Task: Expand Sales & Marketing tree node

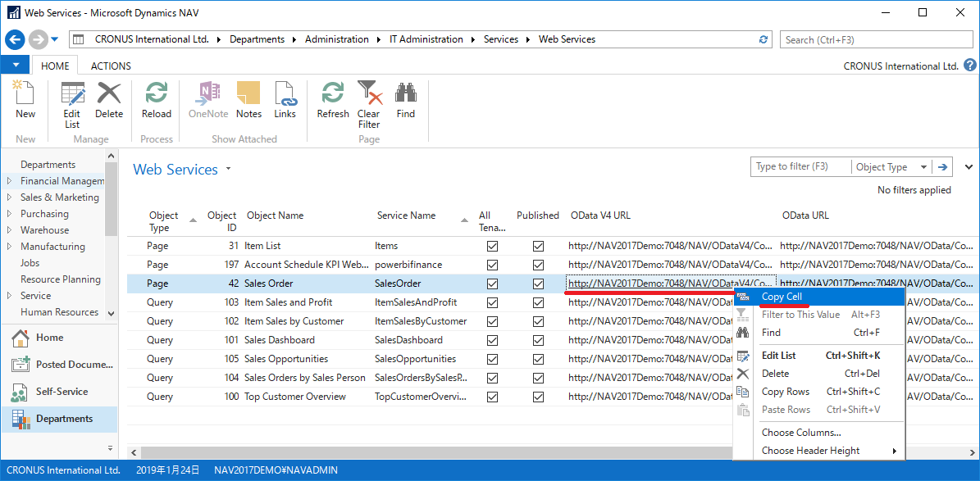Action: tap(9, 197)
